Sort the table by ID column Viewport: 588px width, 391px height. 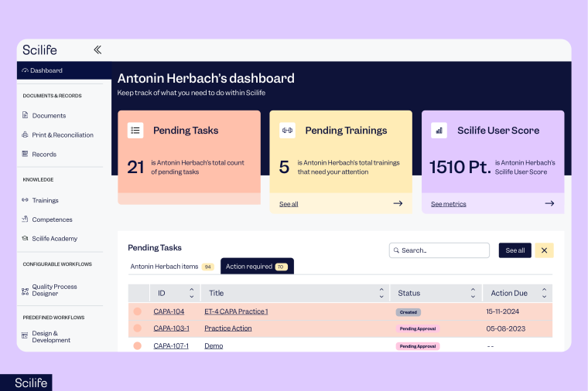pos(192,293)
